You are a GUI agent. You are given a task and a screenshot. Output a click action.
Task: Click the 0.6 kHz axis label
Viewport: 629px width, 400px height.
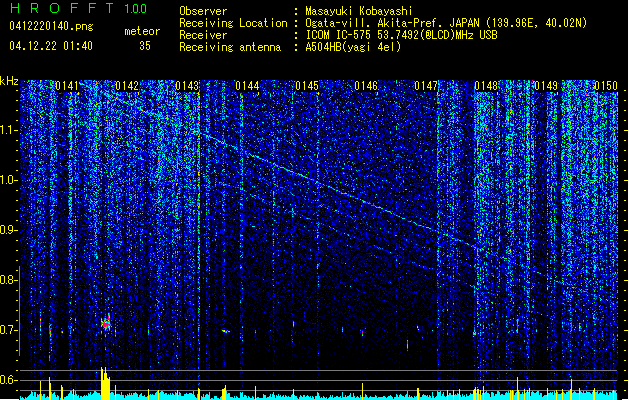(x=9, y=380)
